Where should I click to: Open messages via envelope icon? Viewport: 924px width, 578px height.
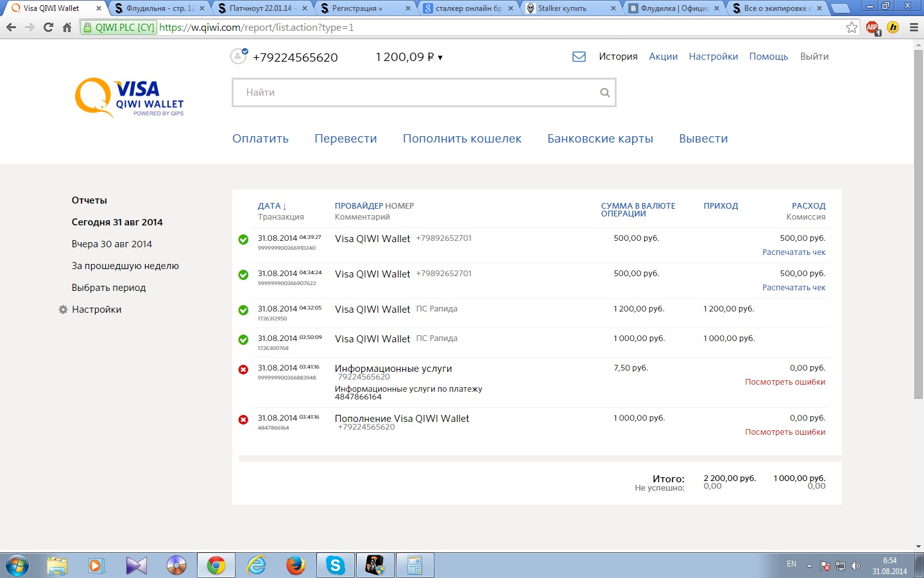pos(579,57)
